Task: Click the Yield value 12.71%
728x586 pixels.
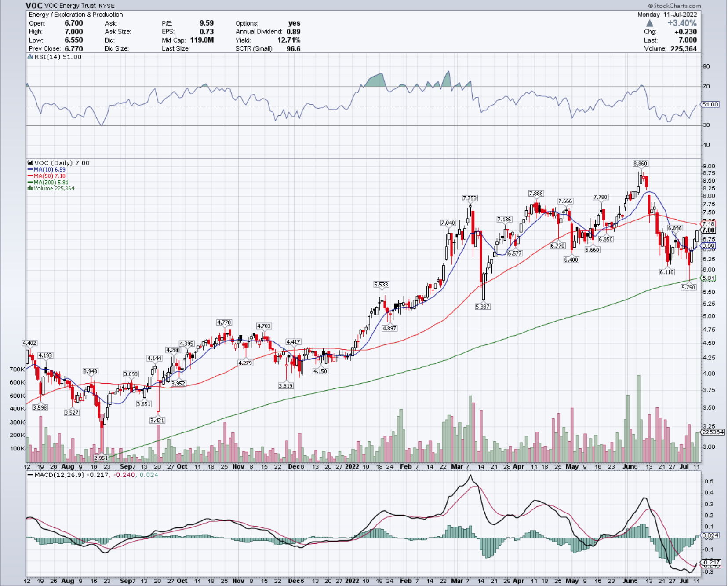Action: tap(289, 40)
